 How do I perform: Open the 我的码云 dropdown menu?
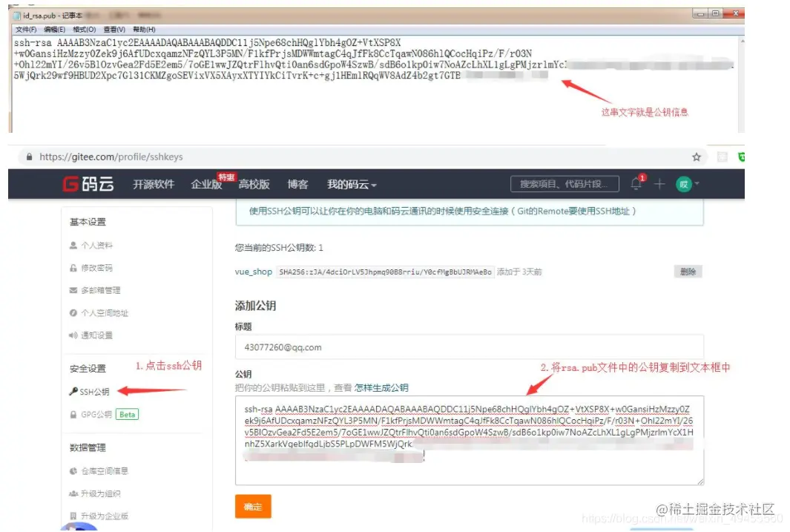pos(349,184)
